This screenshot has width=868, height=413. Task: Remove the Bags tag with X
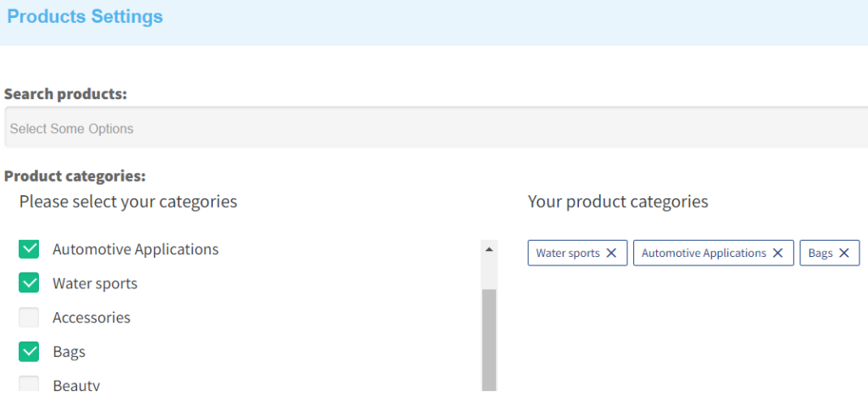843,253
